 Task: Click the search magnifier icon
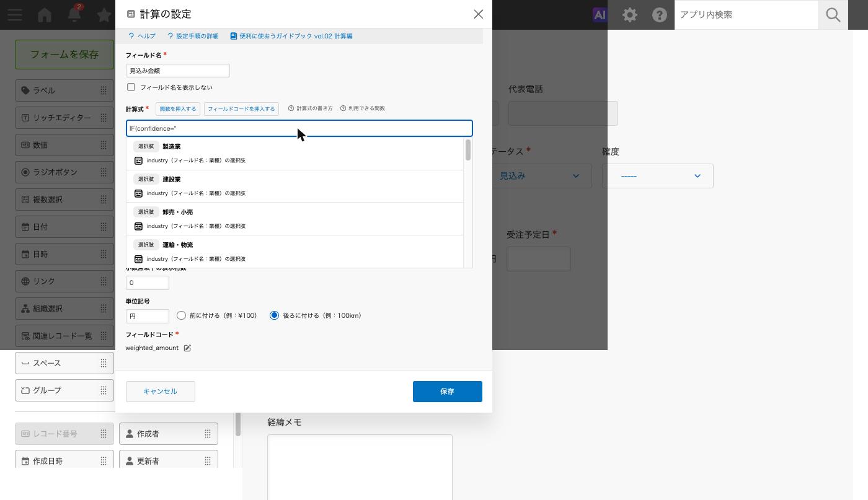click(833, 15)
